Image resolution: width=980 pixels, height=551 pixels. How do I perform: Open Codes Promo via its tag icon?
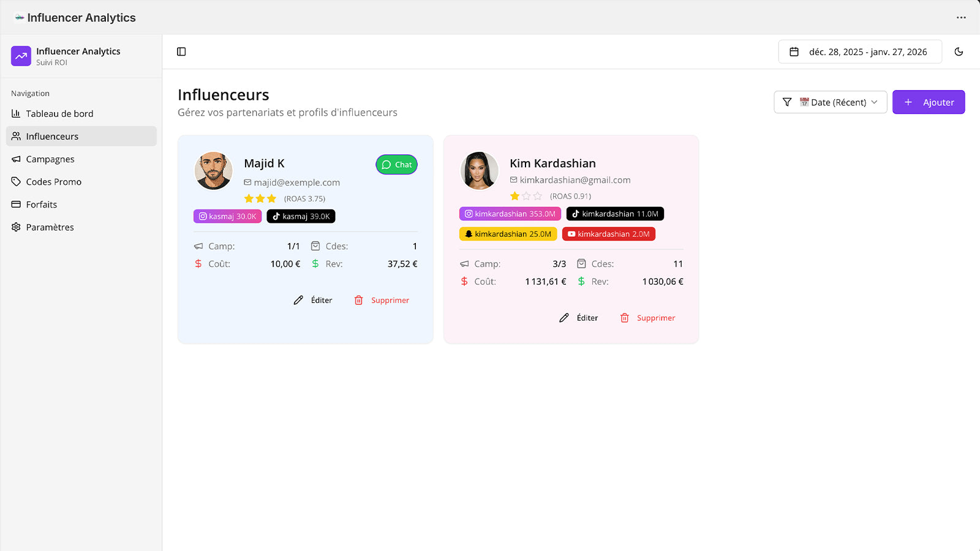tap(15, 181)
